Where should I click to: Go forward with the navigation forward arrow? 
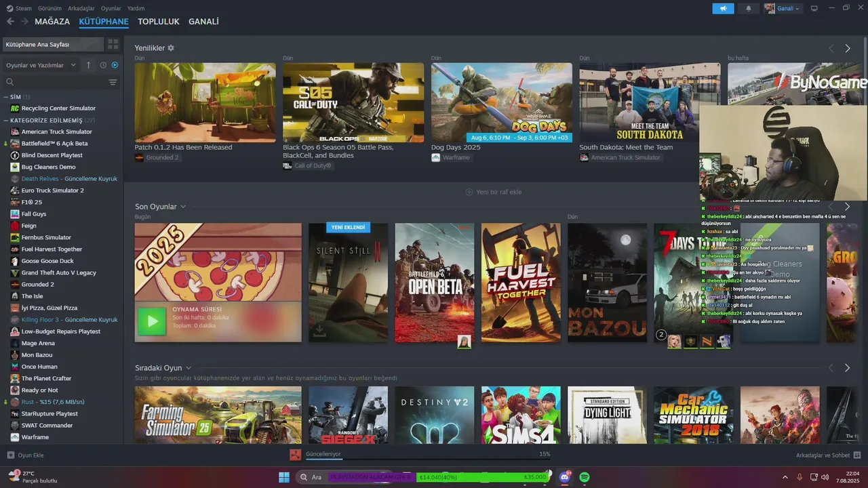pyautogui.click(x=24, y=22)
